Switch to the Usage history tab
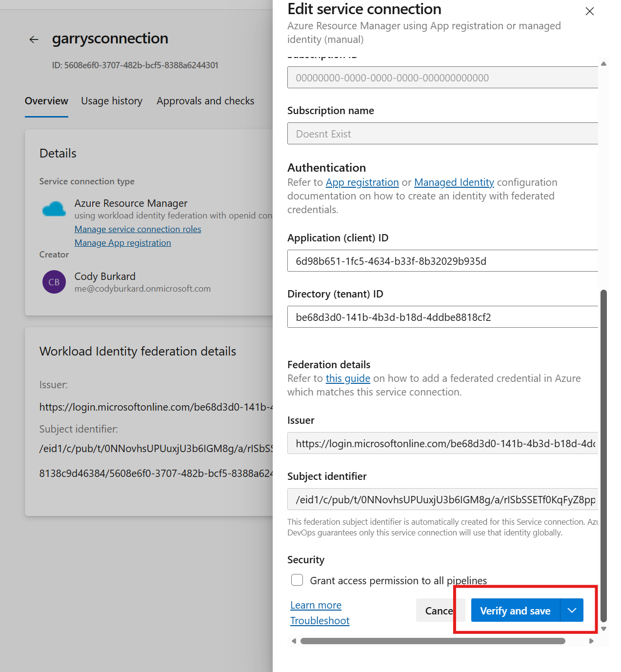Screen dimensions: 621x672 tap(112, 101)
